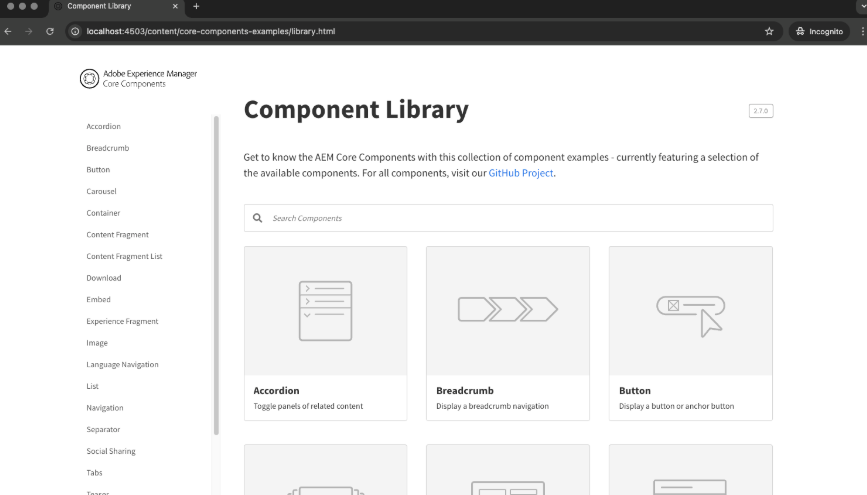This screenshot has height=495, width=867.
Task: Open Content Fragment List sidebar entry
Action: click(124, 257)
